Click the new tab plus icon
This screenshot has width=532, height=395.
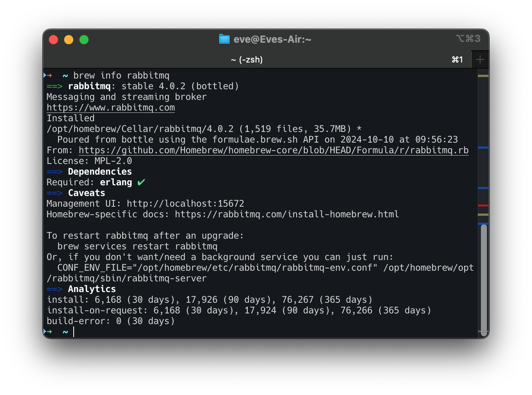(x=480, y=59)
